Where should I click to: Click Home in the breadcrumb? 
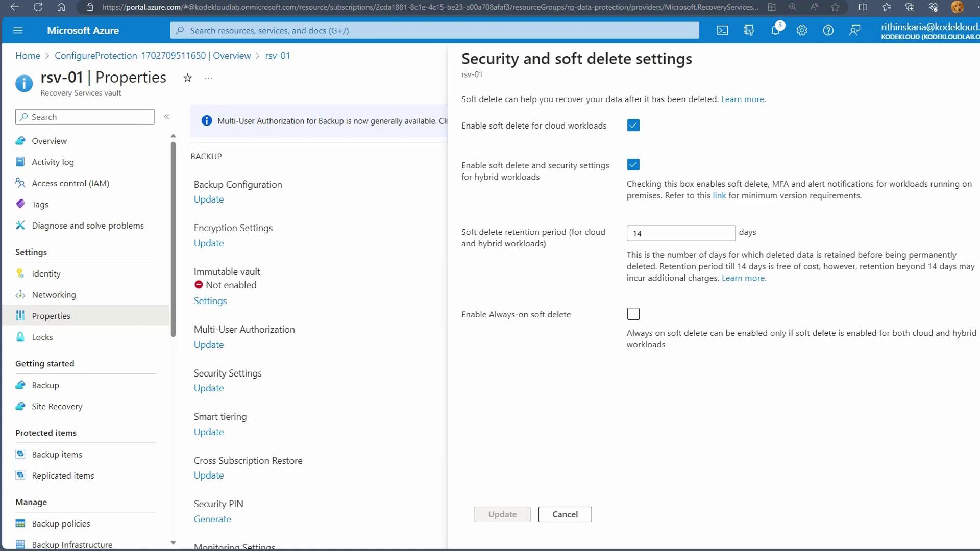pos(28,56)
